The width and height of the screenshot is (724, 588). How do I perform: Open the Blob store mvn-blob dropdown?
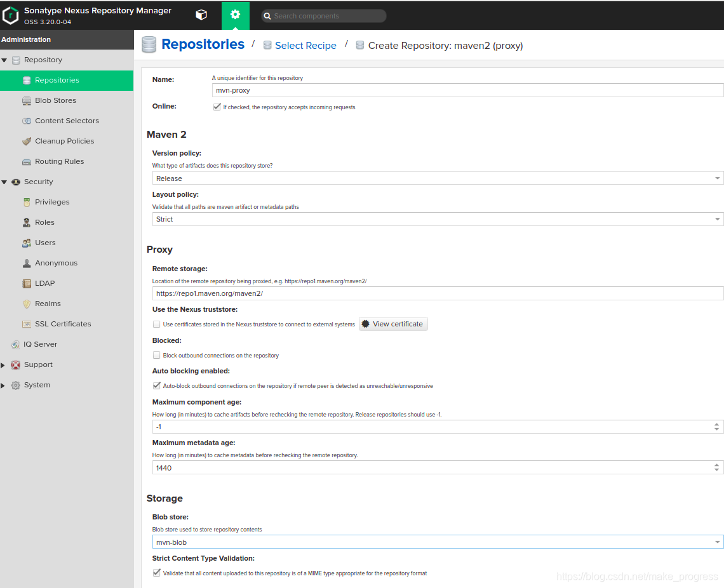[717, 542]
